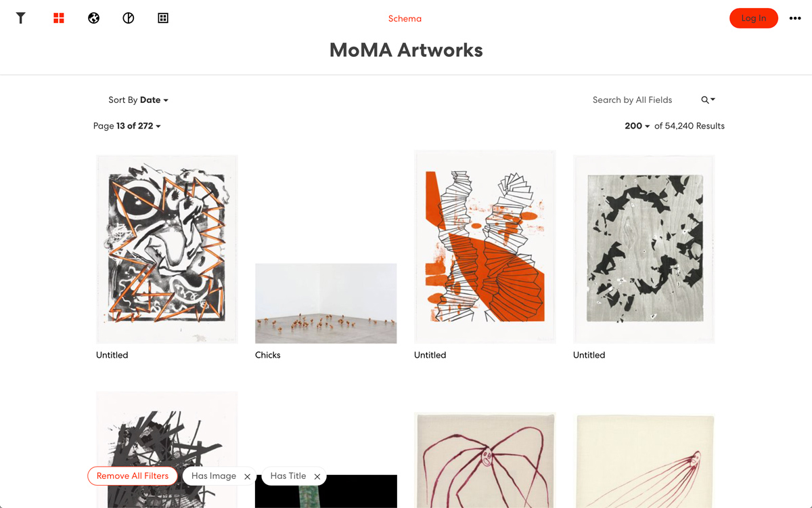
Task: Open the orange staircase Untitled artwork
Action: pos(485,247)
